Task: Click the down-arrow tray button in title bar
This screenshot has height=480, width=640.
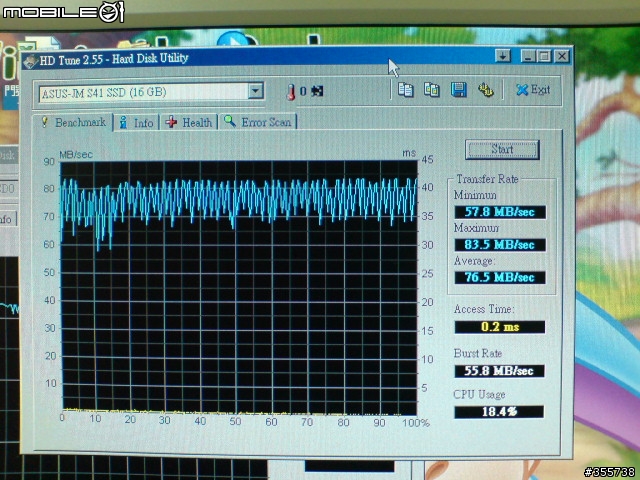Action: coord(503,56)
